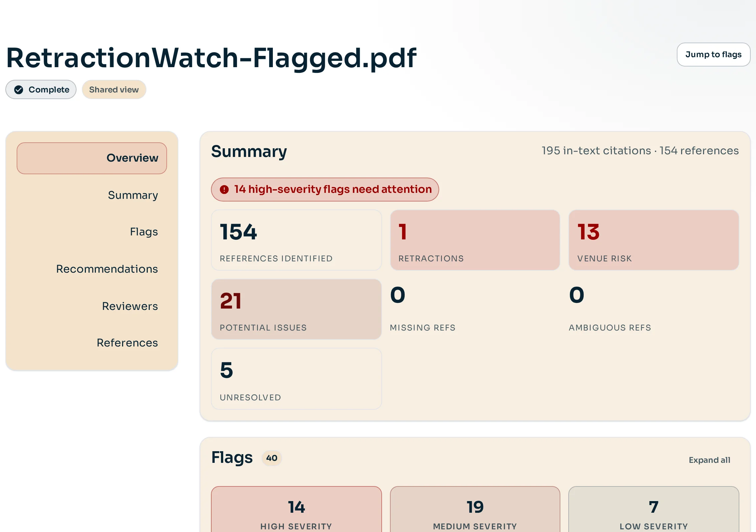
Task: Click the 14 high-severity flags need attention banner
Action: point(325,190)
